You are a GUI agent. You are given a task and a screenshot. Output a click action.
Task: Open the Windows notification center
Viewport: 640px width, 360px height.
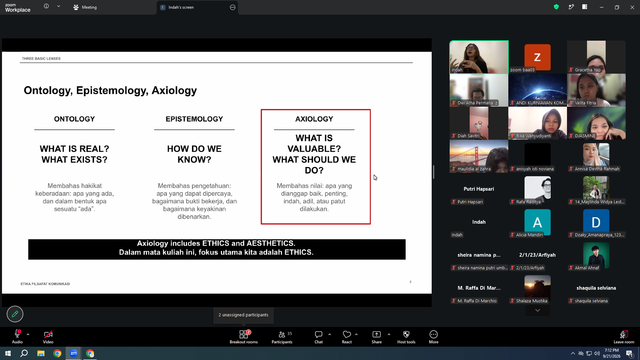(630, 353)
